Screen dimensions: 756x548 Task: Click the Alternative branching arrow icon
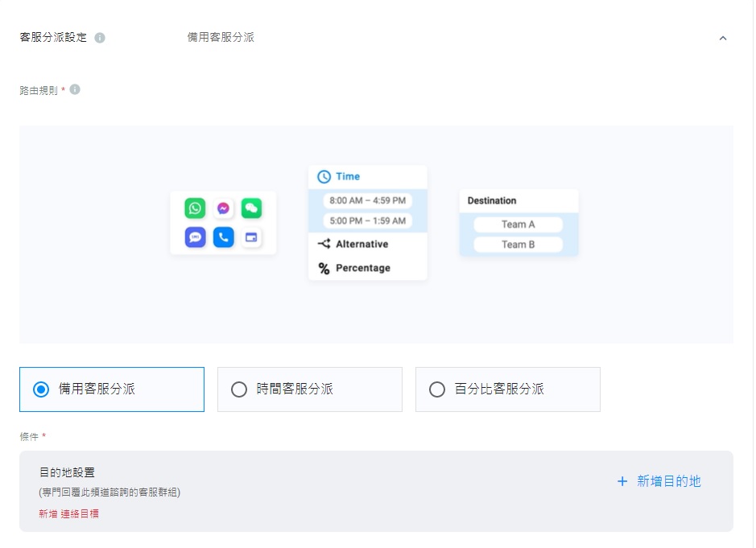(324, 244)
